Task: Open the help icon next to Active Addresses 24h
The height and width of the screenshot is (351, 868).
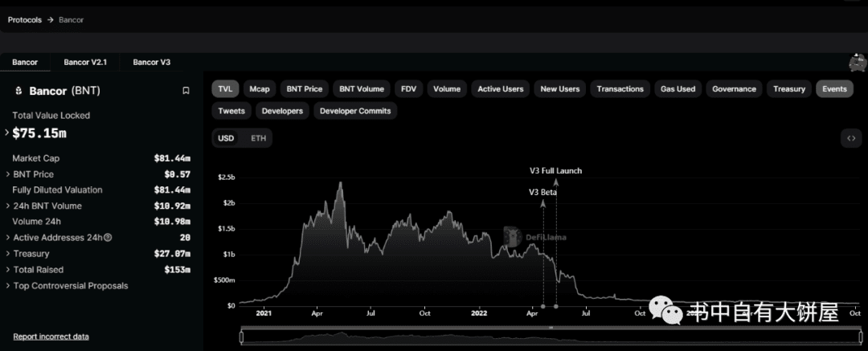Action: click(x=108, y=238)
